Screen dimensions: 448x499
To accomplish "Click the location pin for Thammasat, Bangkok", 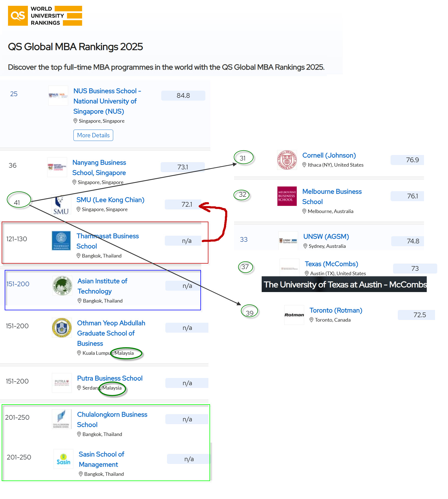I will [78, 256].
